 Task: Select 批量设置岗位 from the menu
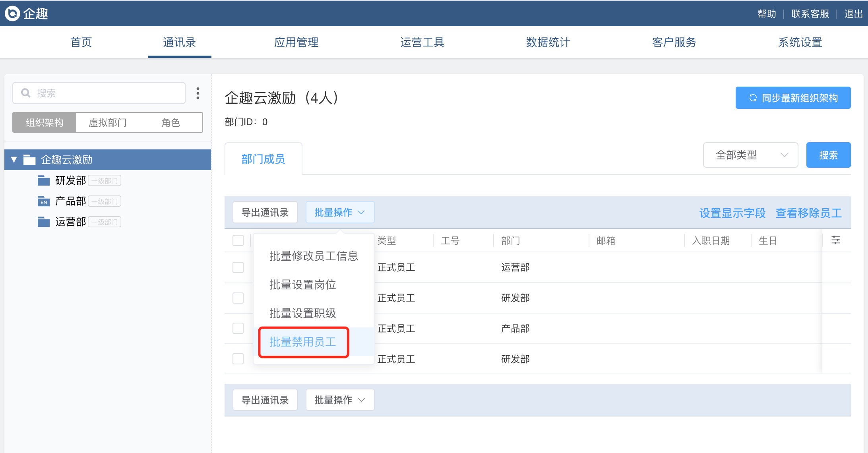(314, 285)
